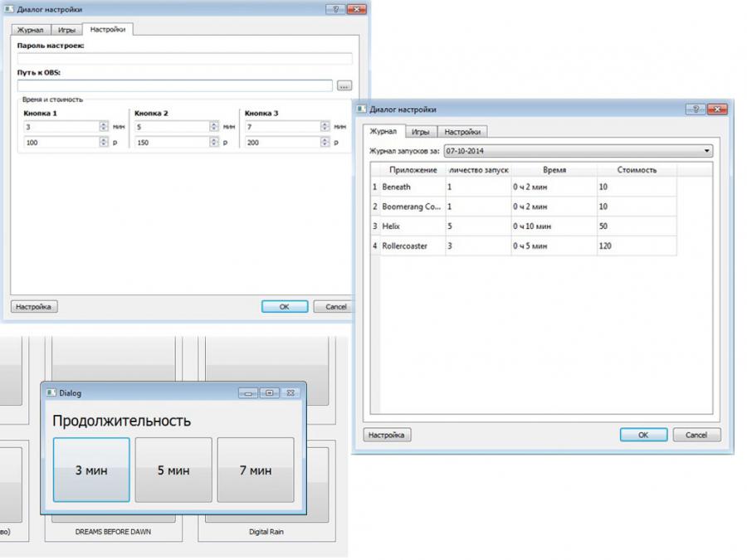This screenshot has width=747, height=560.
Task: Click the 'Стоимость' column header
Action: [637, 169]
